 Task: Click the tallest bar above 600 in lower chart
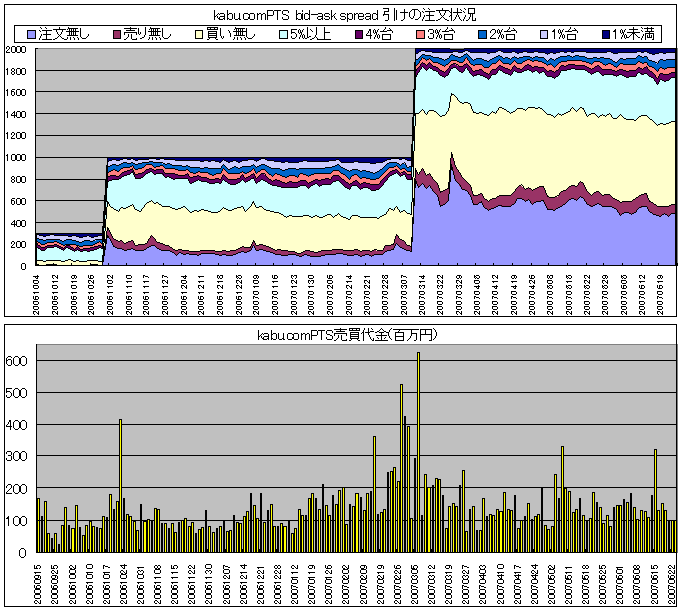[418, 450]
